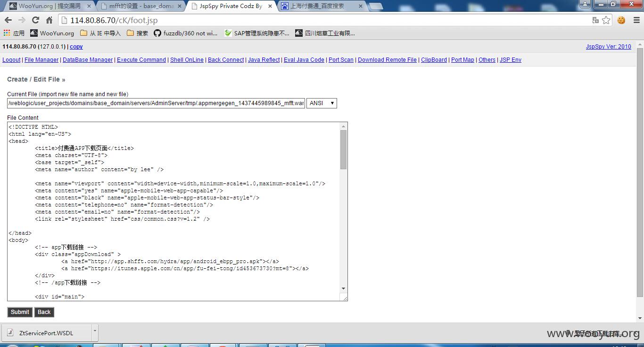Click the Current File path field
644x347 pixels.
tap(156, 103)
